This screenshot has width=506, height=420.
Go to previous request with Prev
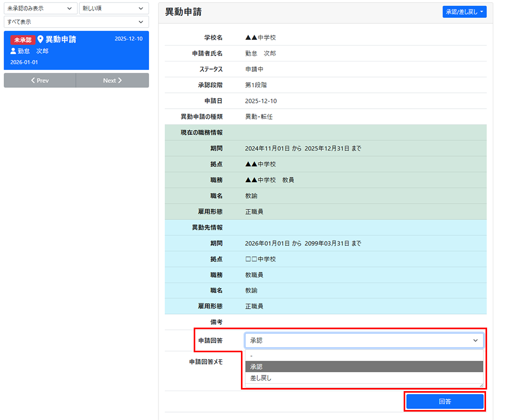click(40, 80)
